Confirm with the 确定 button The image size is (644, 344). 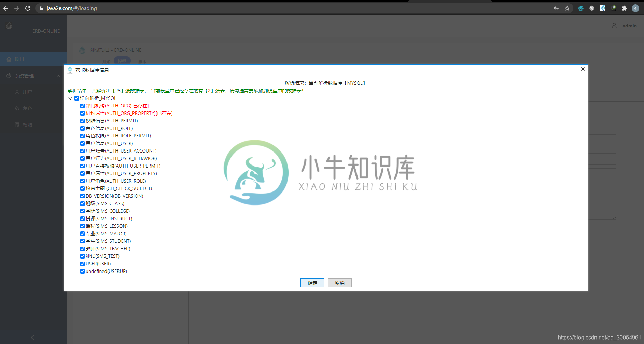tap(312, 283)
